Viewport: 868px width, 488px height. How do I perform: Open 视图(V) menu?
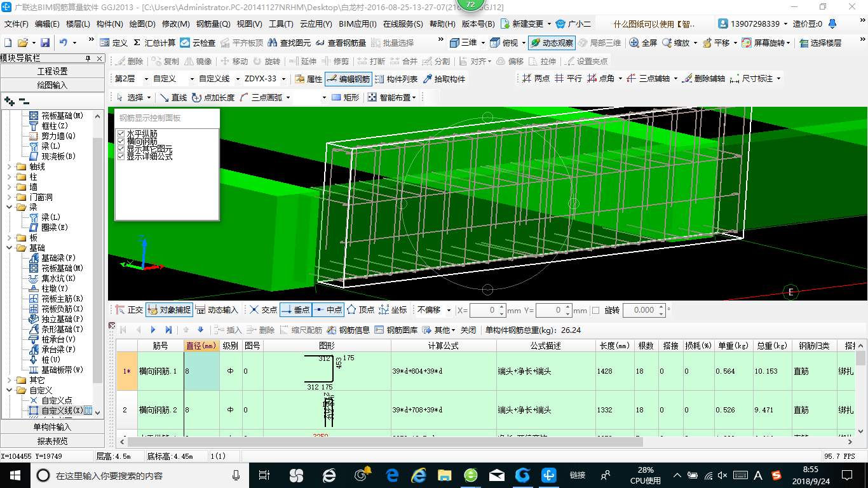click(249, 24)
